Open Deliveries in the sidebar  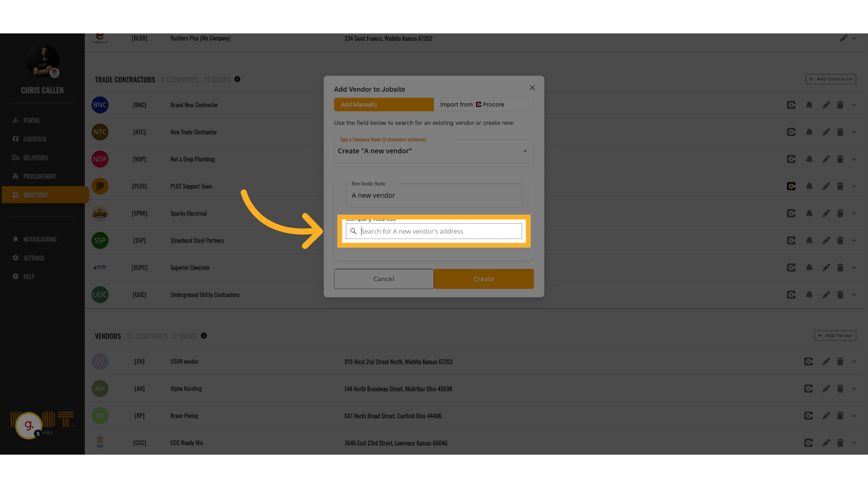click(x=36, y=158)
